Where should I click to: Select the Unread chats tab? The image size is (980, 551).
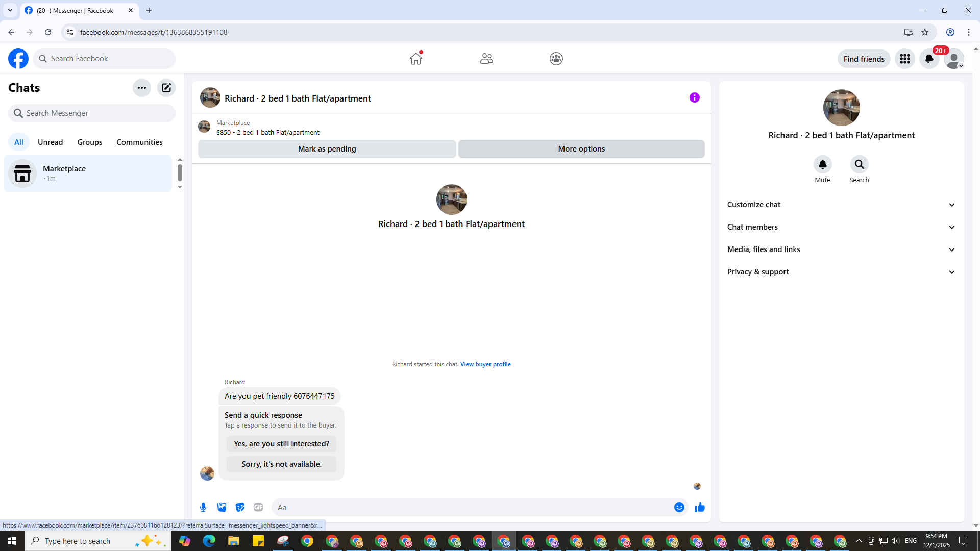(51, 142)
